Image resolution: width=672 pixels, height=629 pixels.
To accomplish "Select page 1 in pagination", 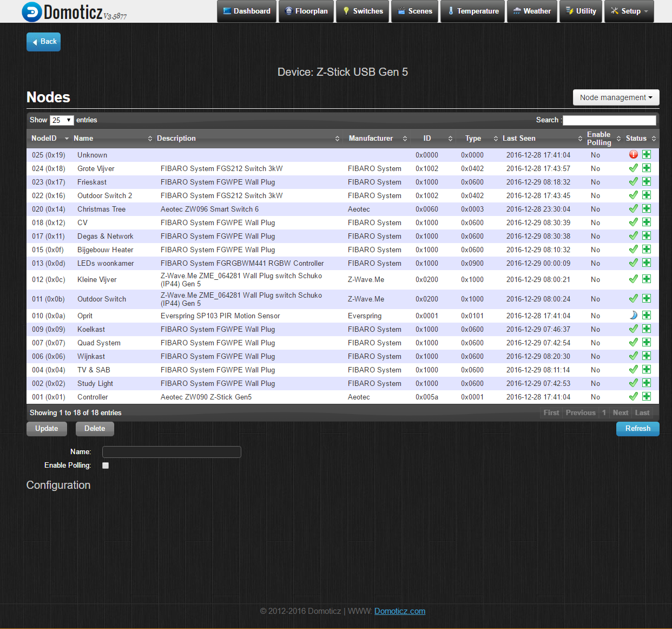I will click(604, 413).
